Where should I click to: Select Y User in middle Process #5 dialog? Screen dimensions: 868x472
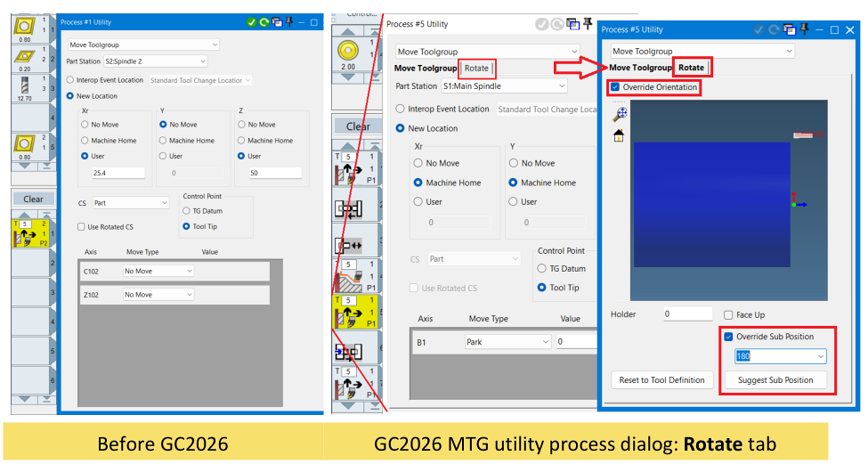click(x=514, y=202)
